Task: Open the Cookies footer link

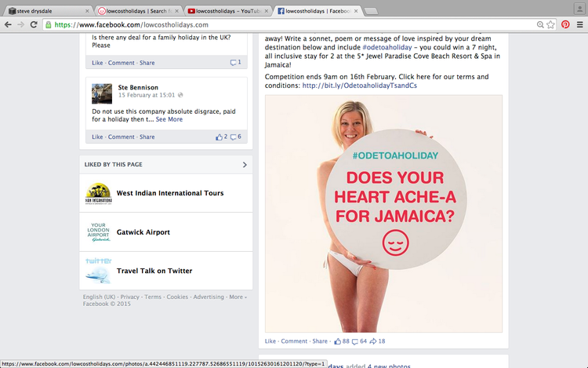Action: (x=177, y=297)
